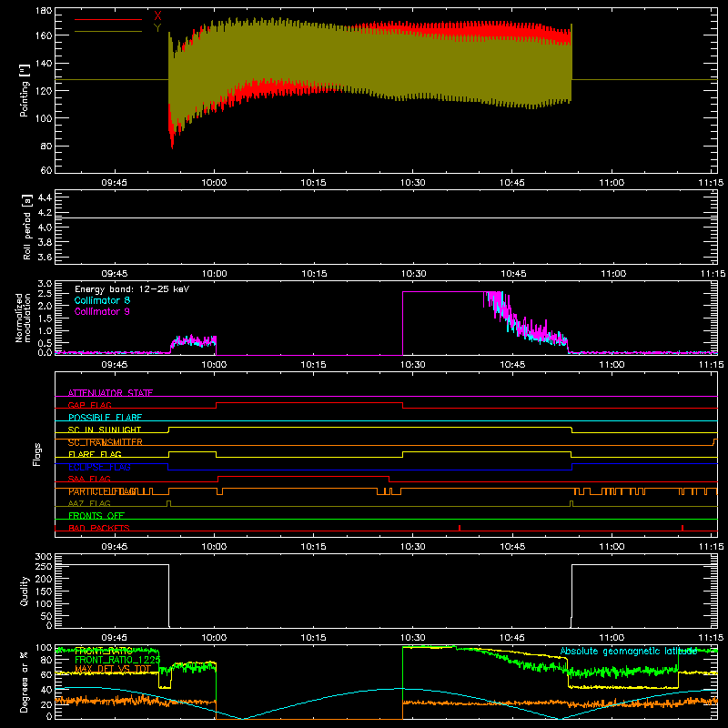Click the ATTENUATOR_STATE flag label
Viewport: 728px width, 728px height.
pos(110,393)
